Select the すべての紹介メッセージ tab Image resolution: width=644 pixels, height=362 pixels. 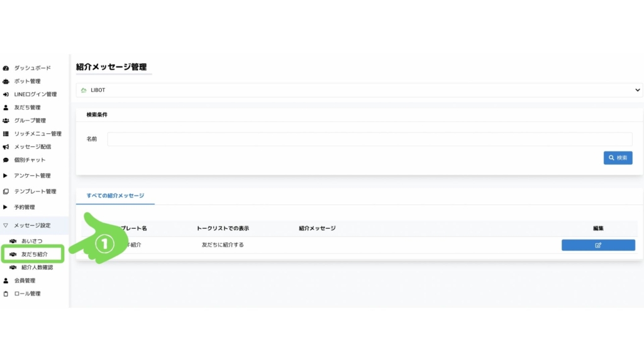pos(115,196)
